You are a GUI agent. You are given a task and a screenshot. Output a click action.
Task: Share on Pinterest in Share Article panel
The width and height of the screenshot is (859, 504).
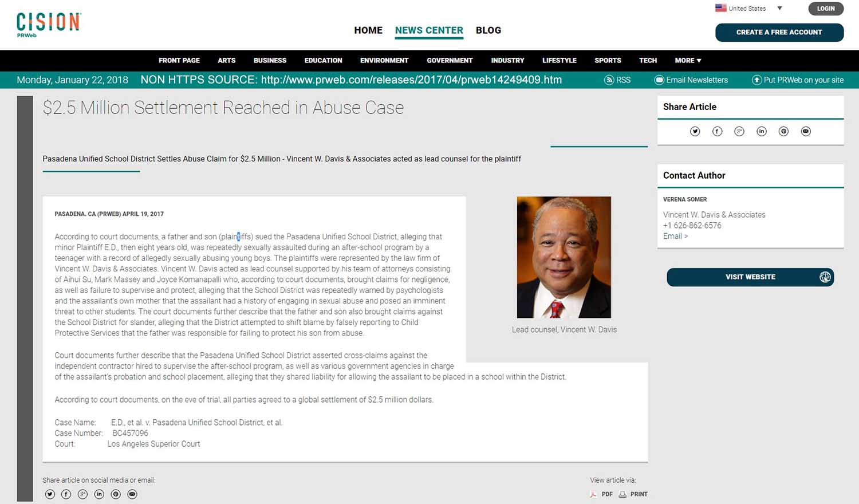click(783, 131)
